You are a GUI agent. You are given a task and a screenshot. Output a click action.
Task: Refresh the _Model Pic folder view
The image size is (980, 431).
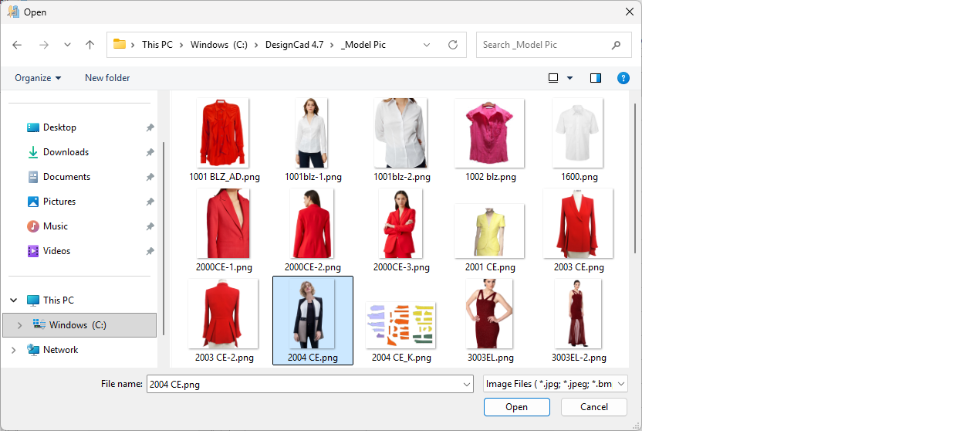tap(453, 45)
